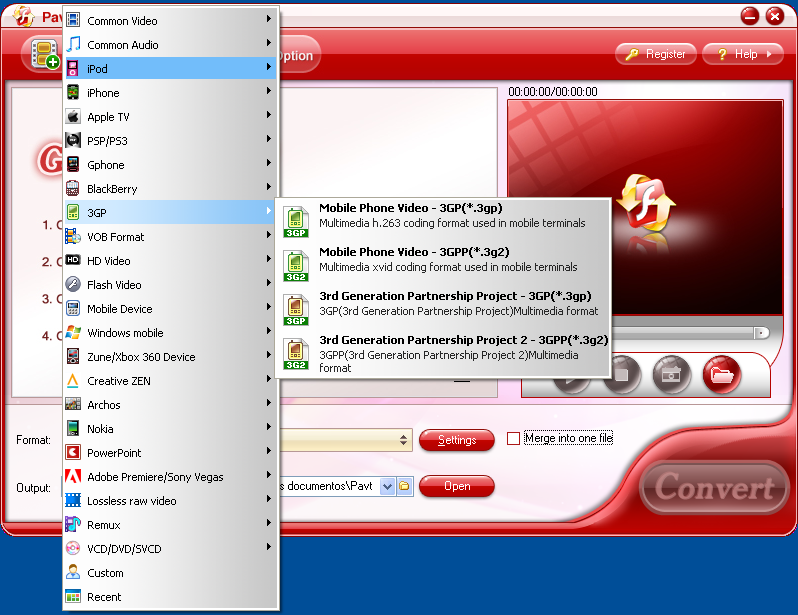Enable Merge into one file checkbox
This screenshot has height=615, width=798.
click(514, 438)
